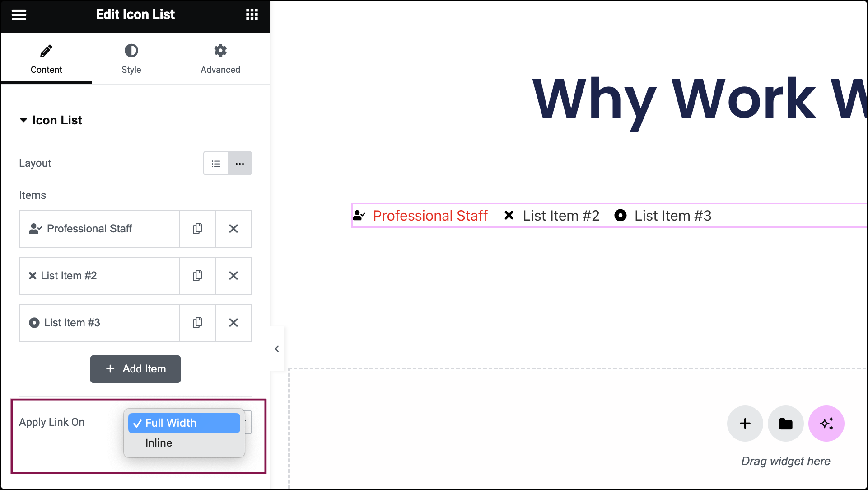Screen dimensions: 868x490
Task: Click the hamburger menu icon
Action: click(x=19, y=14)
